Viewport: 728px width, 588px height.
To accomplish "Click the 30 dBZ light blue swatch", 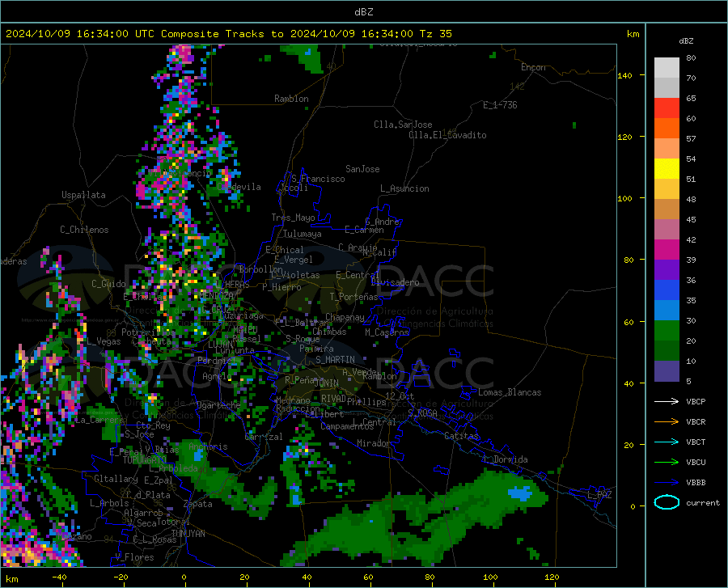I will pos(667,311).
